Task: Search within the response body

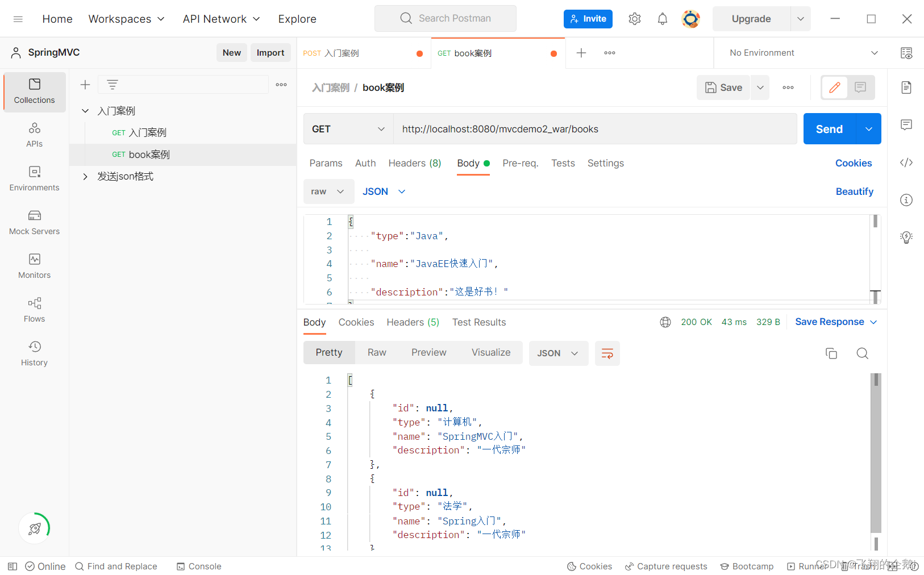Action: 862,353
